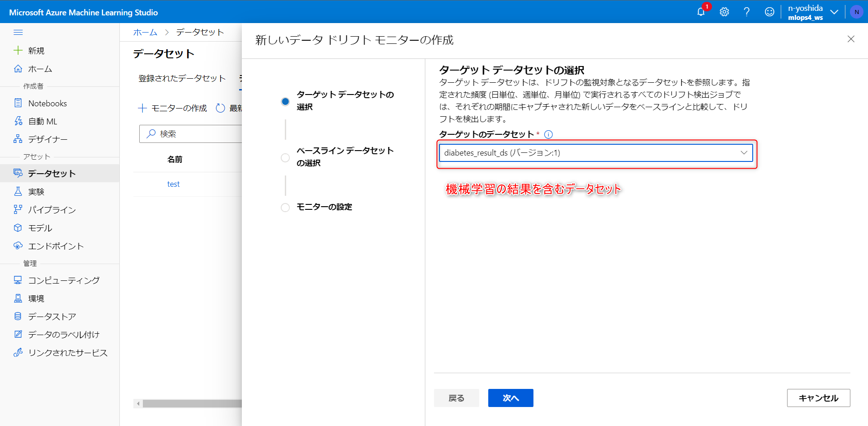Image resolution: width=868 pixels, height=426 pixels.
Task: Click the モニターの作成 button
Action: click(172, 108)
